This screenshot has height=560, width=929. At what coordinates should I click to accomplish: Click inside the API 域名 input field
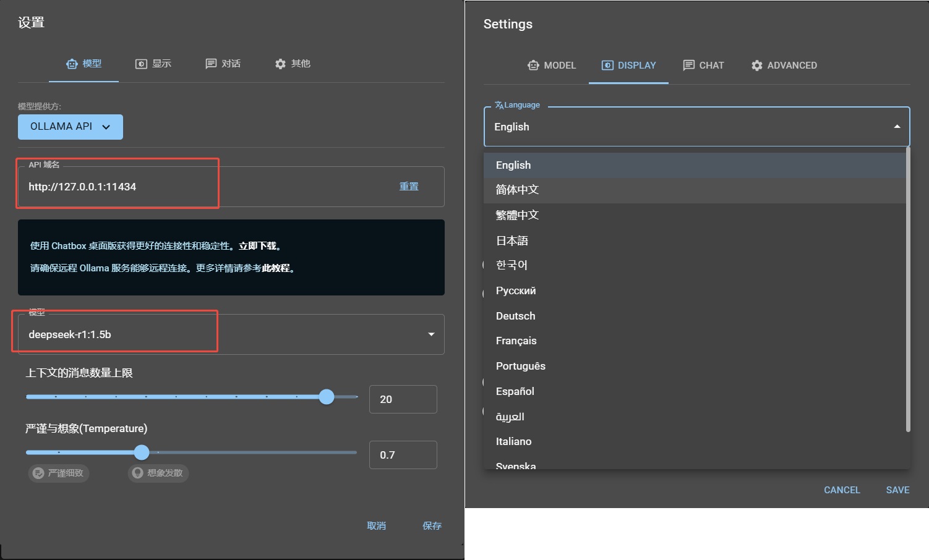118,186
